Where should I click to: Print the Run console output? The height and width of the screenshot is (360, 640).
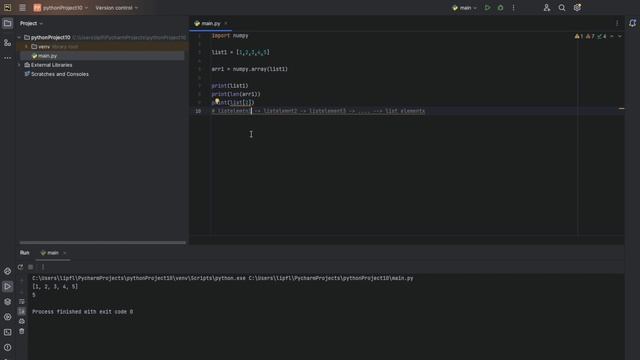click(22, 321)
